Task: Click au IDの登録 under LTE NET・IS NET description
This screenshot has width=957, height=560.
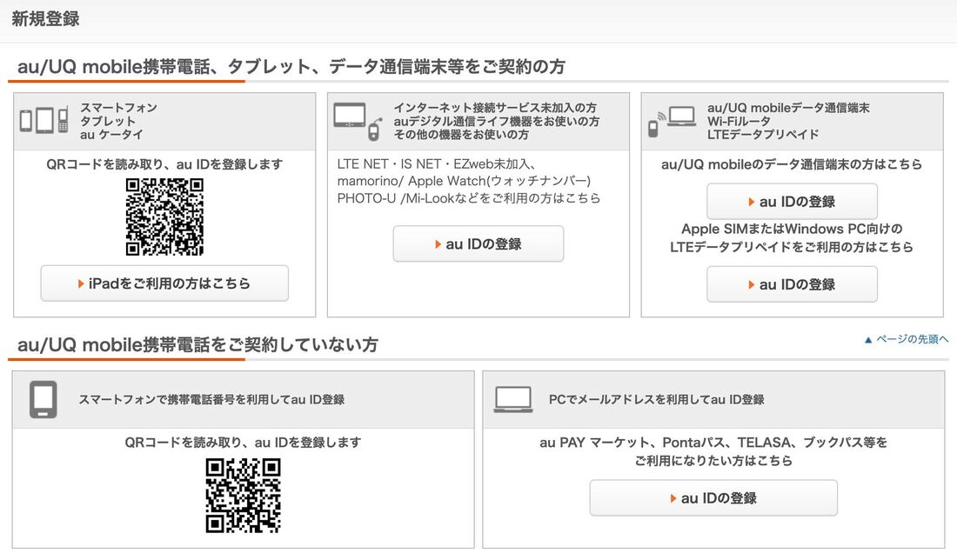Action: click(x=478, y=244)
